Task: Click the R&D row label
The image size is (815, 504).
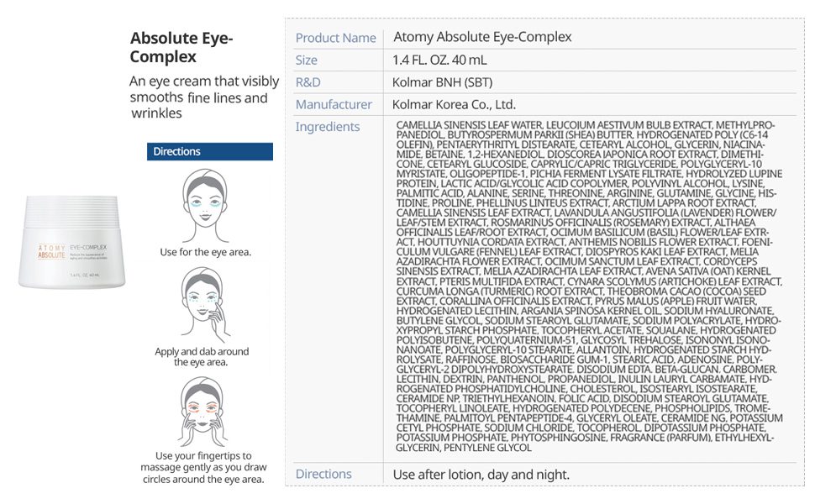Action: [x=308, y=82]
